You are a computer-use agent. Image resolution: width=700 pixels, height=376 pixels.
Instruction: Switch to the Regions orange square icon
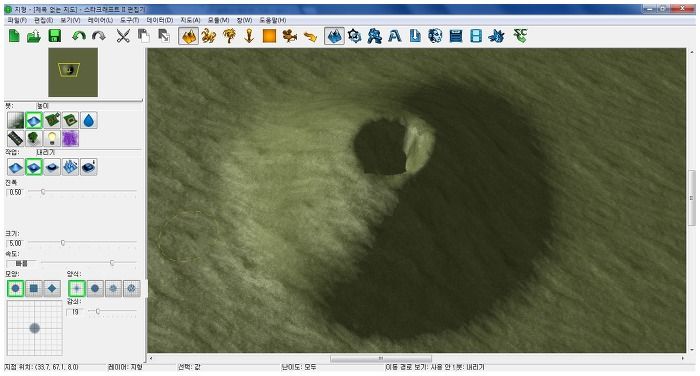tap(269, 36)
